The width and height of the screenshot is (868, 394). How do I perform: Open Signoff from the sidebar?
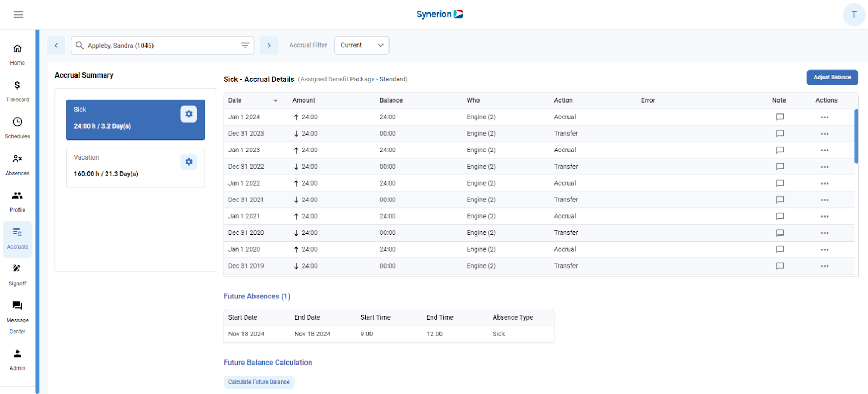pyautogui.click(x=17, y=275)
